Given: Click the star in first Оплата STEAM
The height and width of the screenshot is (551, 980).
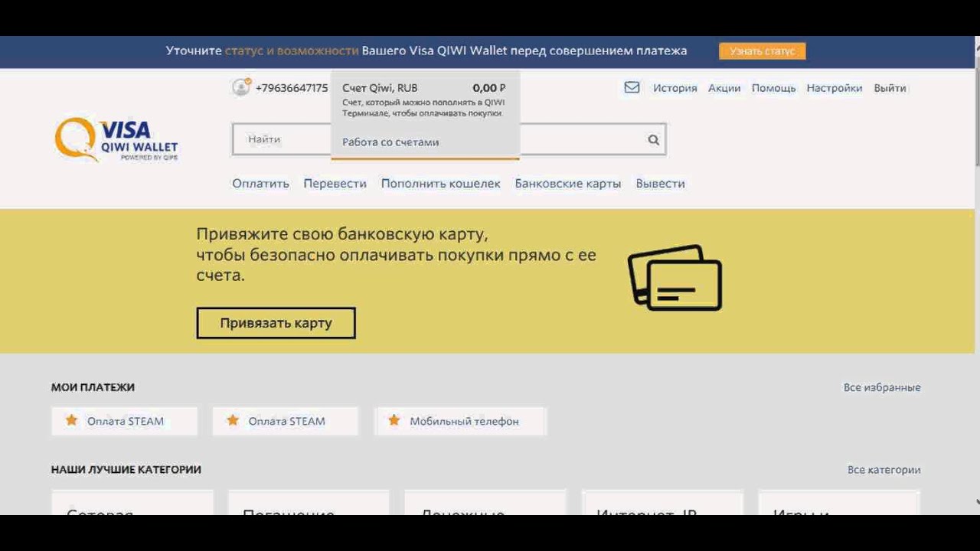Looking at the screenshot, I should tap(71, 420).
